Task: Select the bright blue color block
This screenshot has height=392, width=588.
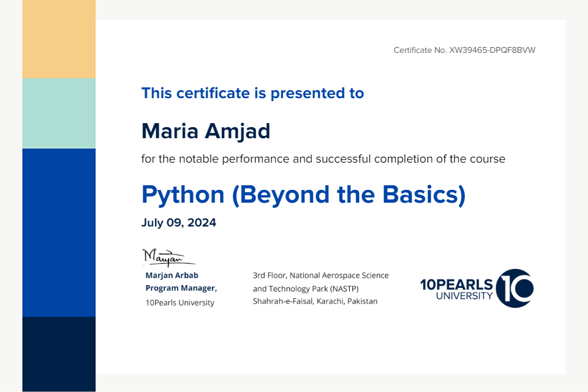Action: [x=59, y=232]
